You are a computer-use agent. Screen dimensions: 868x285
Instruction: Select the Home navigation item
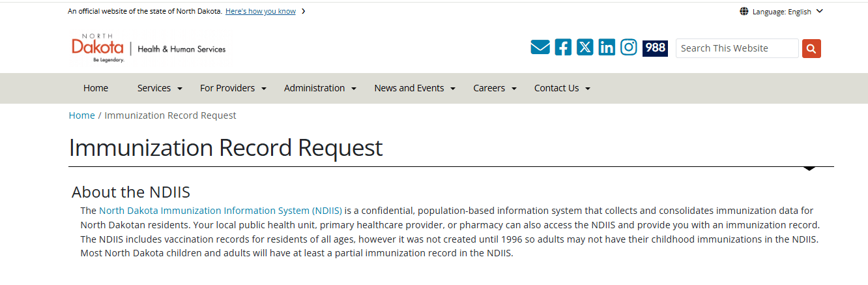point(96,88)
